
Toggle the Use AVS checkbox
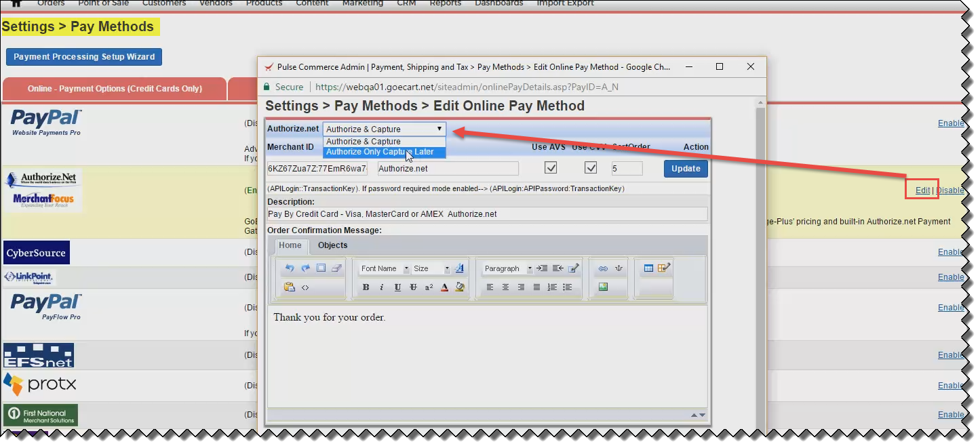pyautogui.click(x=551, y=167)
